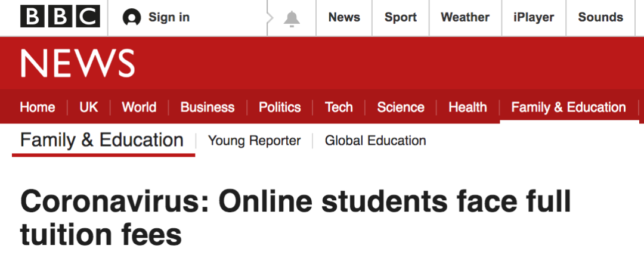The height and width of the screenshot is (264, 644).
Task: Go to News in the top bar
Action: (344, 17)
